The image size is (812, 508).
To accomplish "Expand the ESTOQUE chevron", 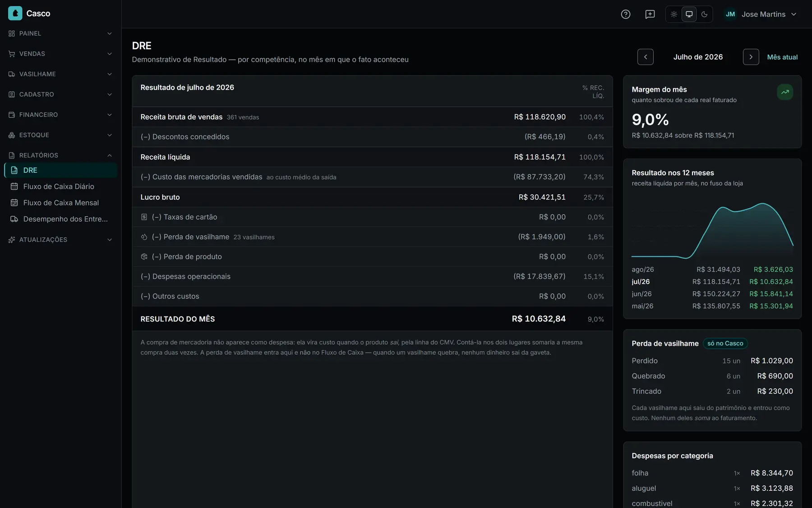I will coord(110,135).
